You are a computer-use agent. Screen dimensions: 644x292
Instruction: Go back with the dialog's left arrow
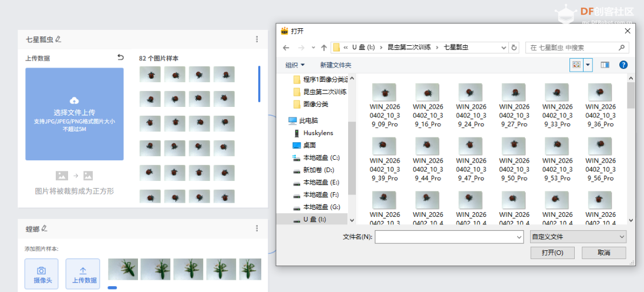pos(286,48)
